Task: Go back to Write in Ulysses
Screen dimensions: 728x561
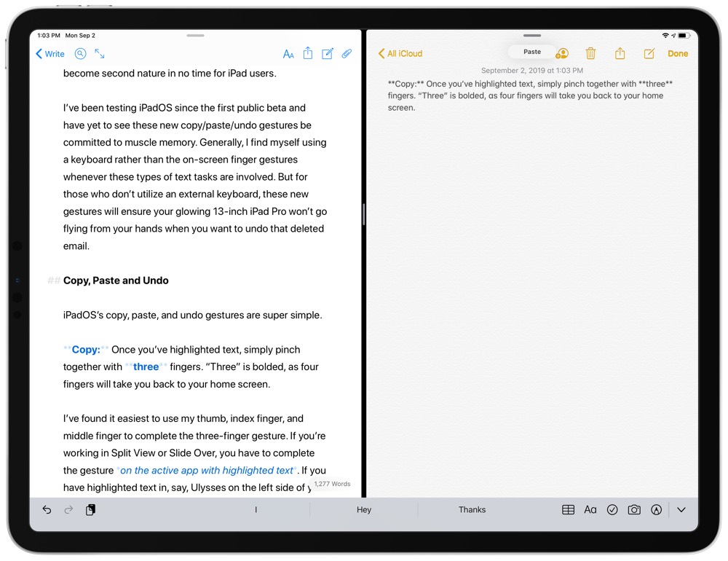Action: pos(50,54)
